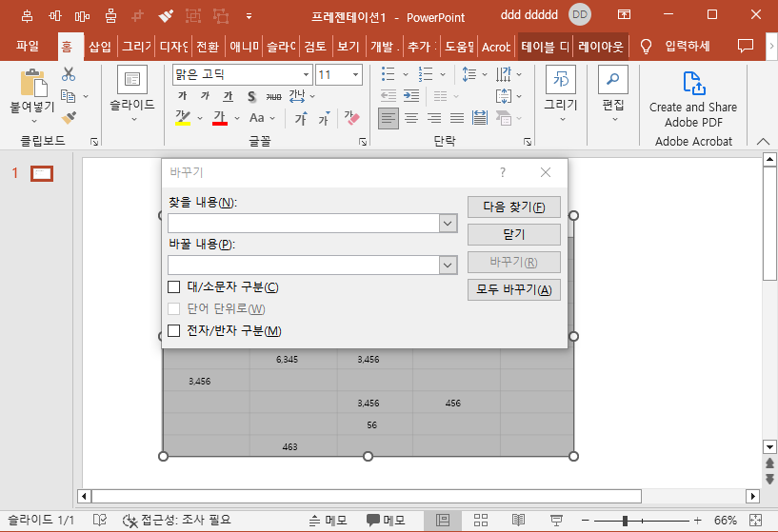The width and height of the screenshot is (778, 532).
Task: Increase the font size
Action: [x=301, y=119]
